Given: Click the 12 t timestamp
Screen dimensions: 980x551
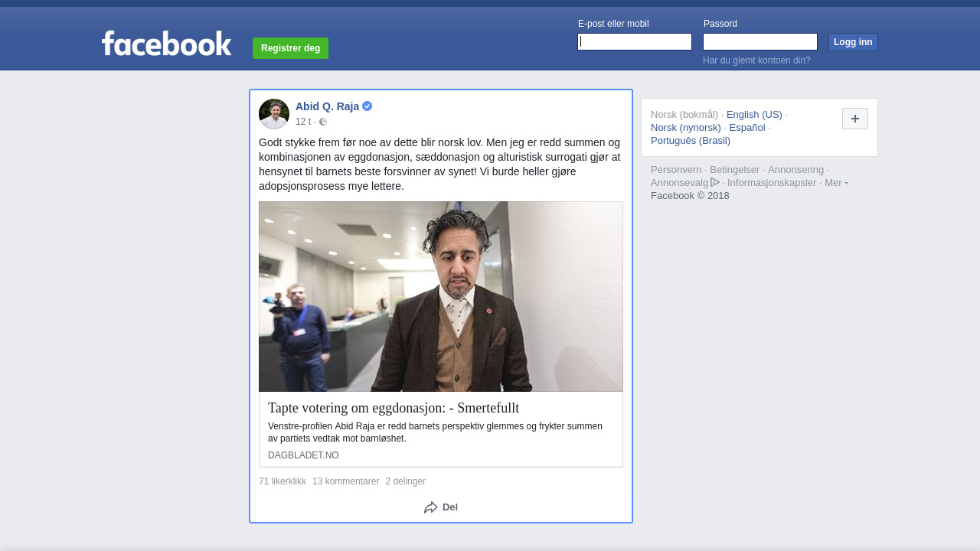Looking at the screenshot, I should 303,122.
